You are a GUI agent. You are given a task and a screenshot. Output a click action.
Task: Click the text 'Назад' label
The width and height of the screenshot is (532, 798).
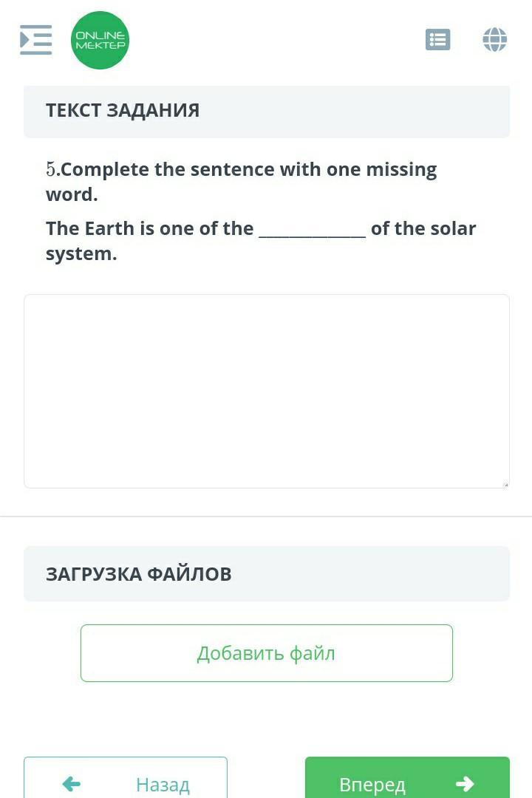163,785
